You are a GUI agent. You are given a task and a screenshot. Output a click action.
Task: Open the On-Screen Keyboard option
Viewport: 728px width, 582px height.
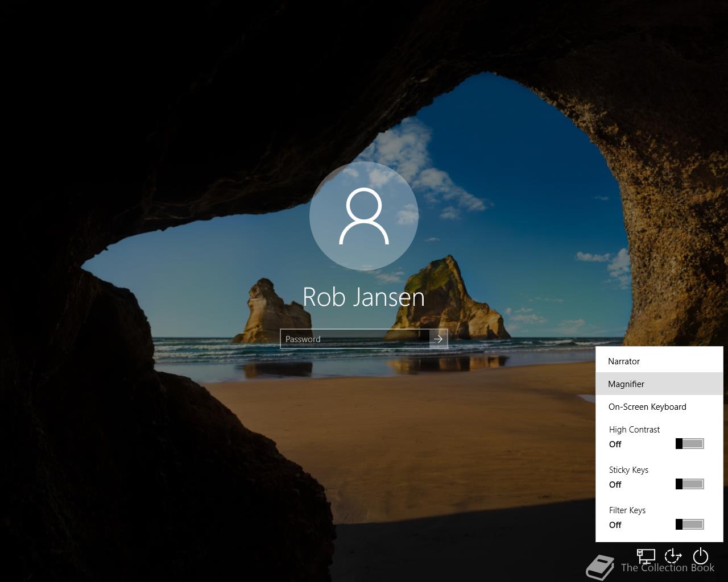tap(647, 407)
